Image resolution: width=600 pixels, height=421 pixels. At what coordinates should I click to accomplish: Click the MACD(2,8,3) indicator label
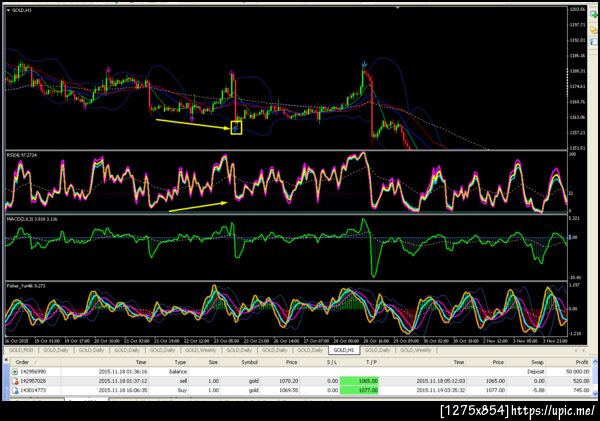[x=32, y=219]
